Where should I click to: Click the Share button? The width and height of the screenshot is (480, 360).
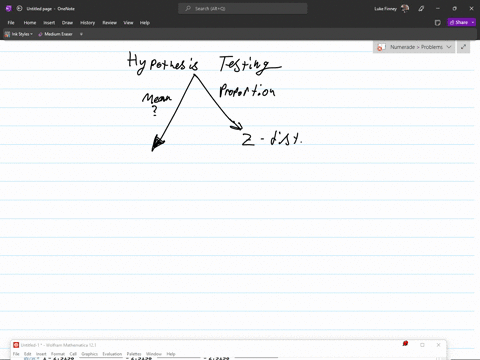459,22
